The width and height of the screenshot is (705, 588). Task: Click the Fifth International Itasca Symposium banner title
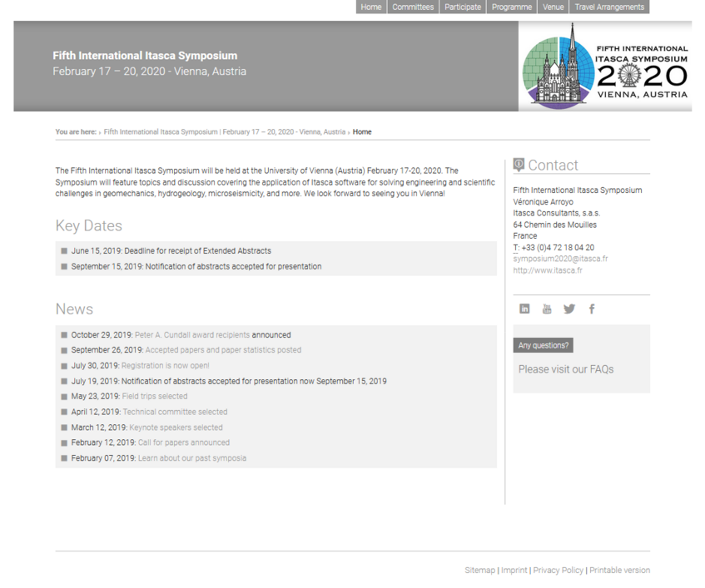[145, 56]
